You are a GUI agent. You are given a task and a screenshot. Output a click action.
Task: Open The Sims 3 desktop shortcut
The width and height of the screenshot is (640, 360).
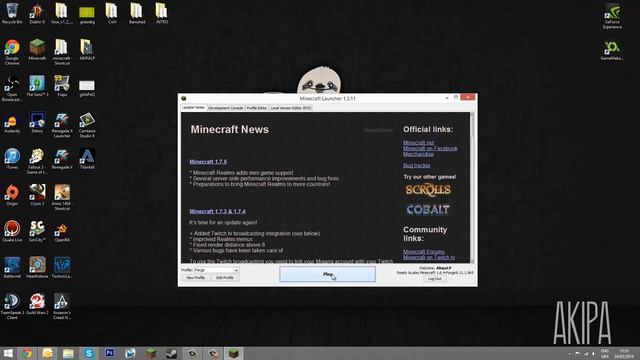click(x=37, y=86)
